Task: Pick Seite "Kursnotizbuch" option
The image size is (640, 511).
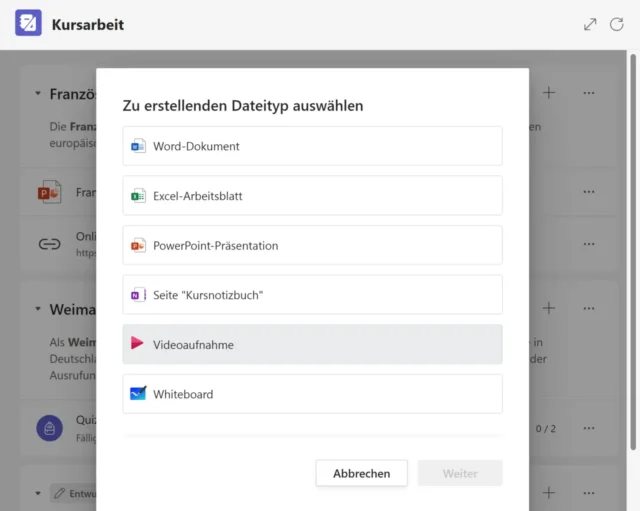Action: pyautogui.click(x=312, y=295)
